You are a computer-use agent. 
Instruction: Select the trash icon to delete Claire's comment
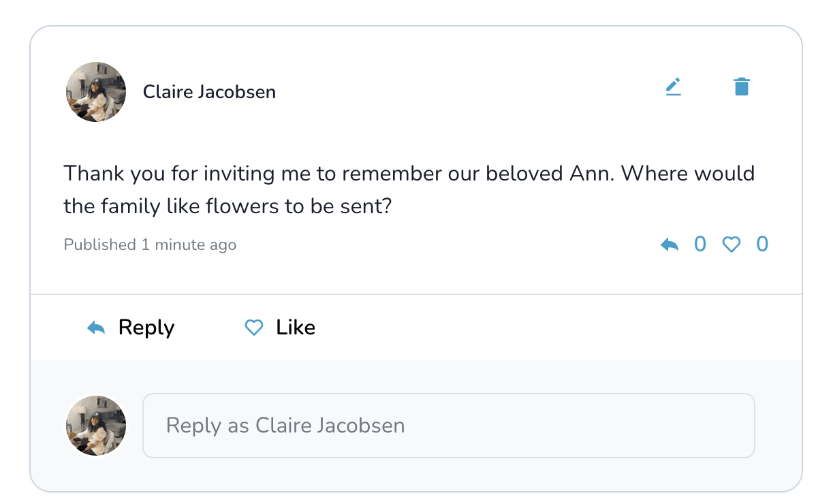[742, 86]
